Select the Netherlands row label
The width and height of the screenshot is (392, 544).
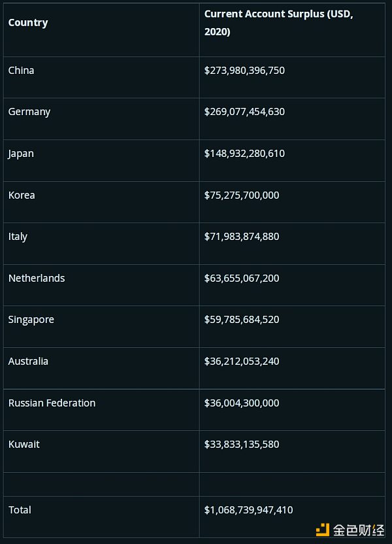tap(37, 278)
